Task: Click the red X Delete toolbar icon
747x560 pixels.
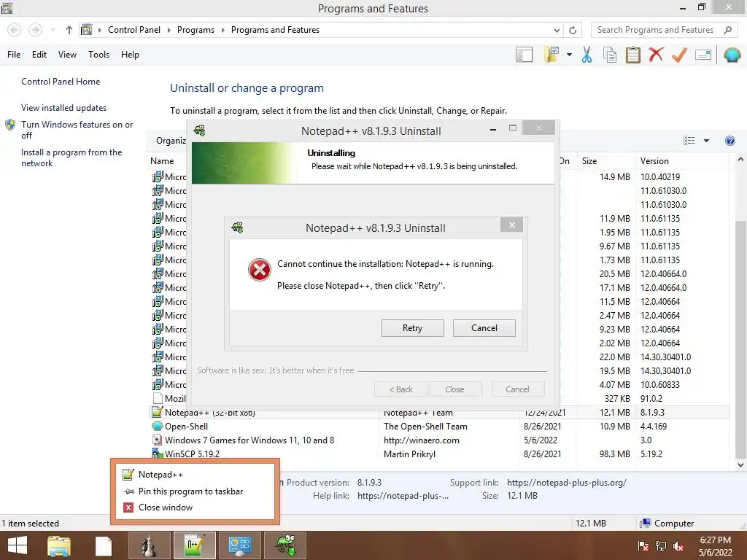Action: pyautogui.click(x=656, y=54)
